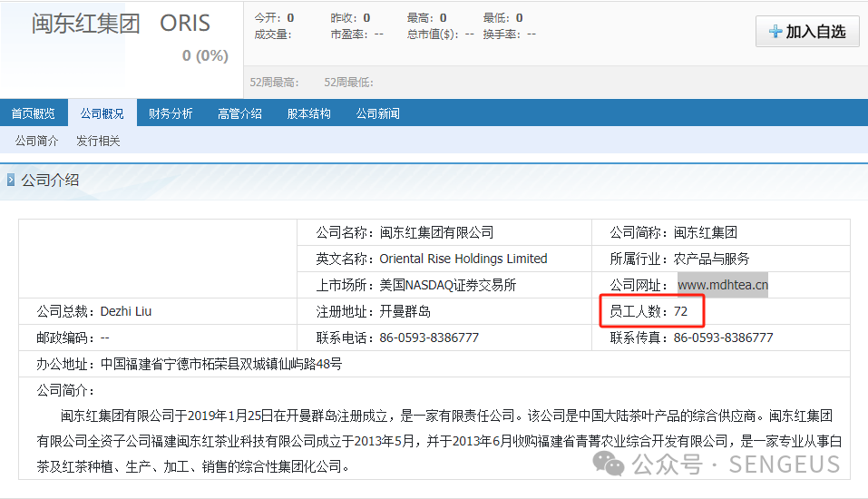The image size is (868, 499).
Task: Click the 上市场所: 美国NASDAQ证券交易所 cell
Action: click(444, 285)
